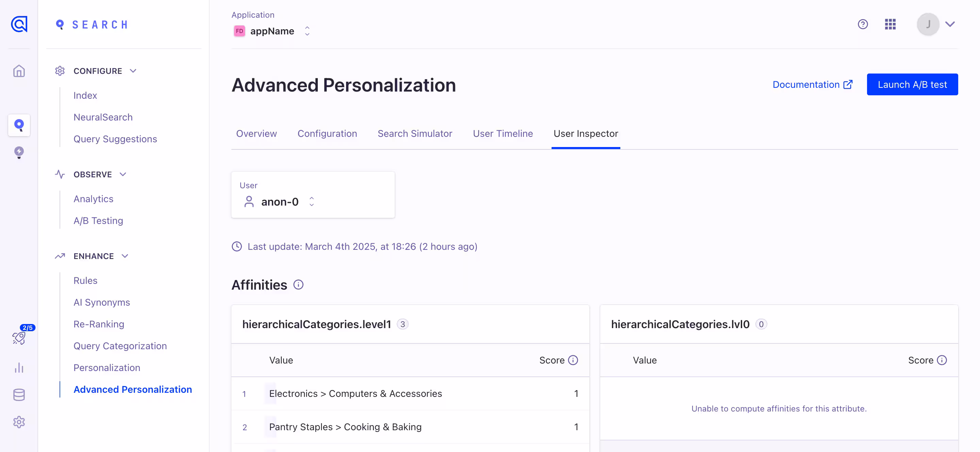Click the hierarchicalCategories.lvl0 heading
This screenshot has height=452, width=980.
coord(680,324)
